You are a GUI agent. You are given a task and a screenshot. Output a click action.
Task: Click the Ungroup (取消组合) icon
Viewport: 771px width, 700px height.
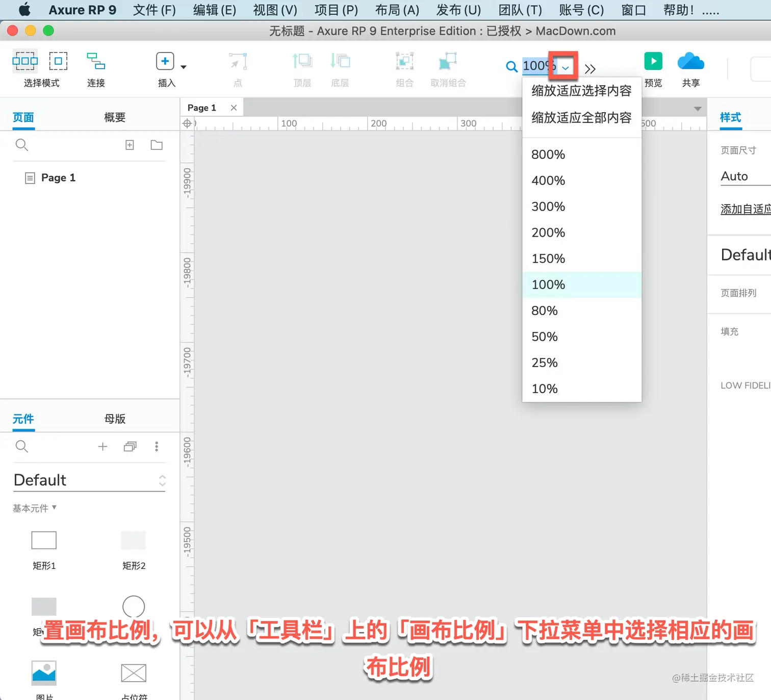tap(448, 61)
